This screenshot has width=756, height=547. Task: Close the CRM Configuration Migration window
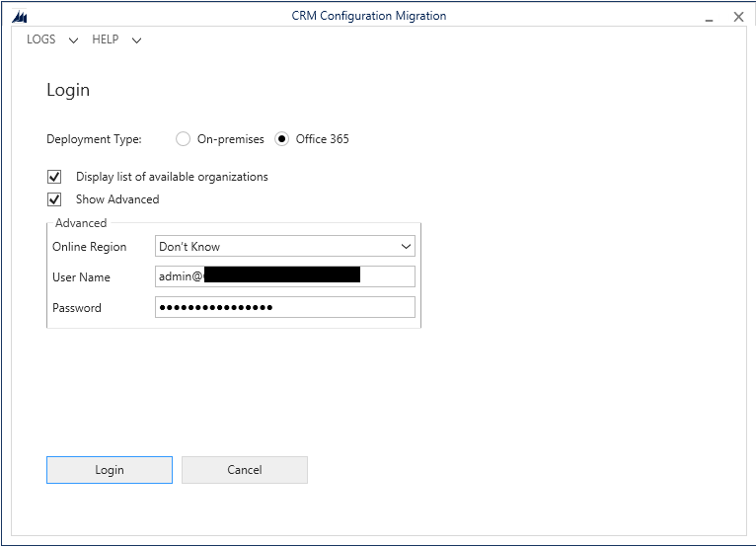point(738,17)
